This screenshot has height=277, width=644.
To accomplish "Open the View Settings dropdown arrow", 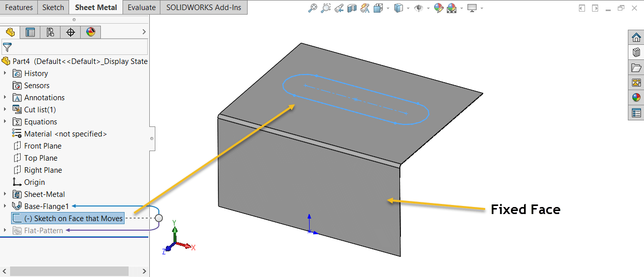I will [482, 8].
